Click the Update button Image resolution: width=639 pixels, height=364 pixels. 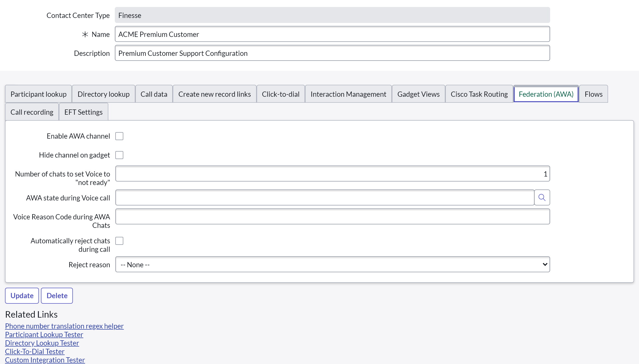point(22,295)
